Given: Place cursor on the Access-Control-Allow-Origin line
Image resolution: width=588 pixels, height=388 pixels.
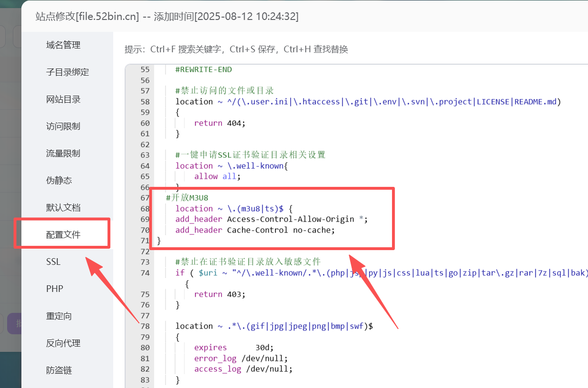Looking at the screenshot, I should click(x=271, y=219).
